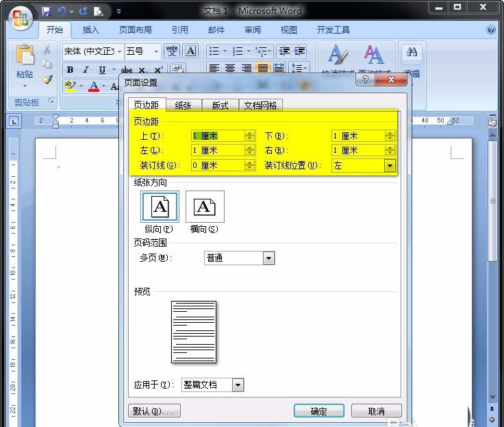This screenshot has width=504, height=427.
Task: Select landscape orientation 横向
Action: [x=204, y=207]
